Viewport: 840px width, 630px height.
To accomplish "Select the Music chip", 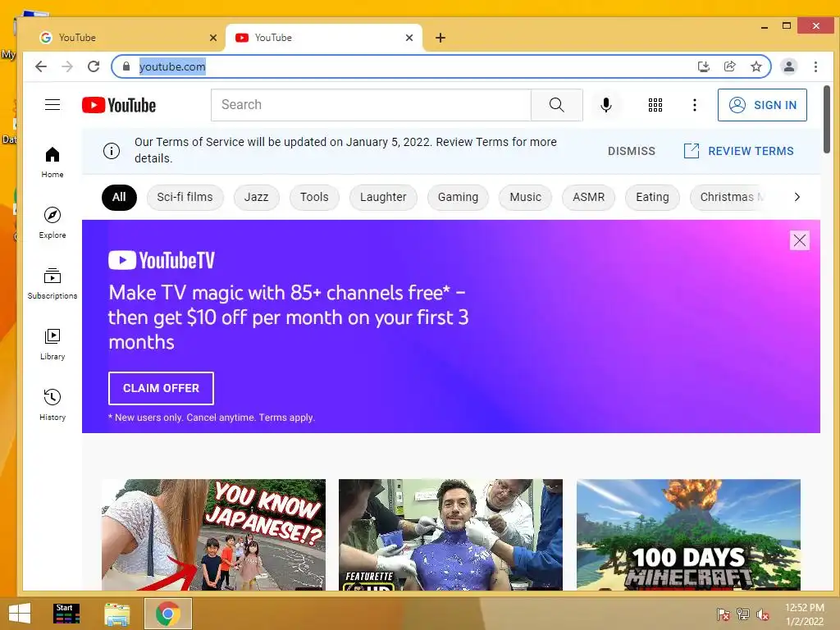I will [x=525, y=197].
